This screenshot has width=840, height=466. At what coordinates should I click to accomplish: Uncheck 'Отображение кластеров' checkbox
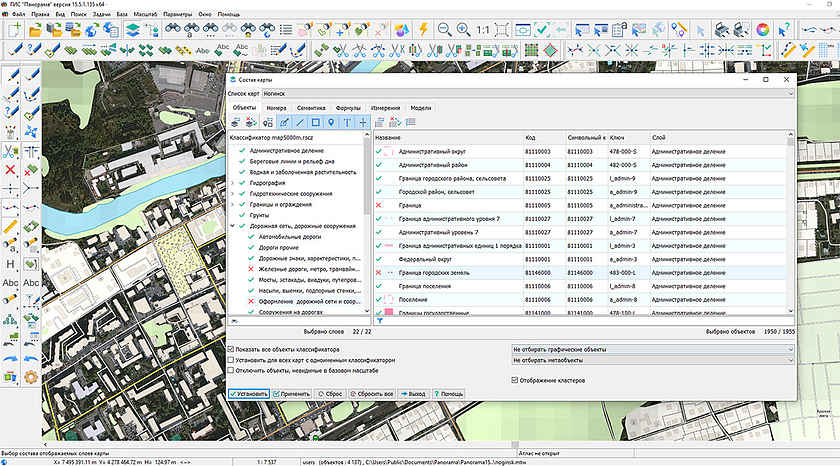click(x=515, y=380)
